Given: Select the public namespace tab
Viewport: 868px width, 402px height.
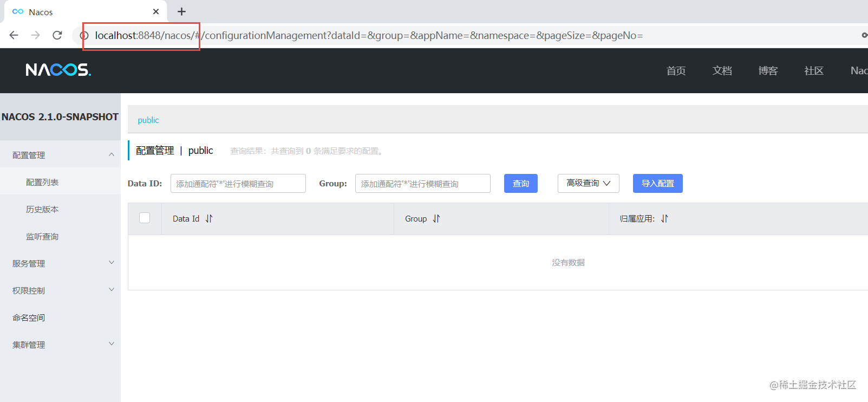Looking at the screenshot, I should [148, 120].
